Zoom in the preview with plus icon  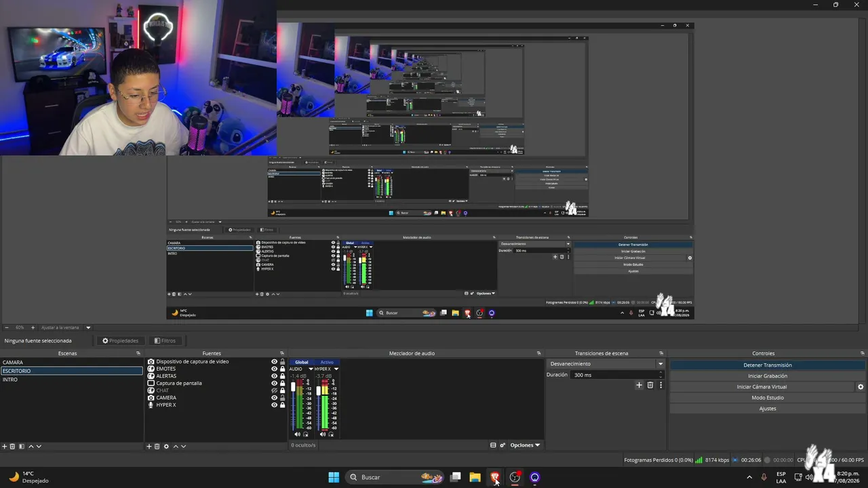click(x=33, y=327)
